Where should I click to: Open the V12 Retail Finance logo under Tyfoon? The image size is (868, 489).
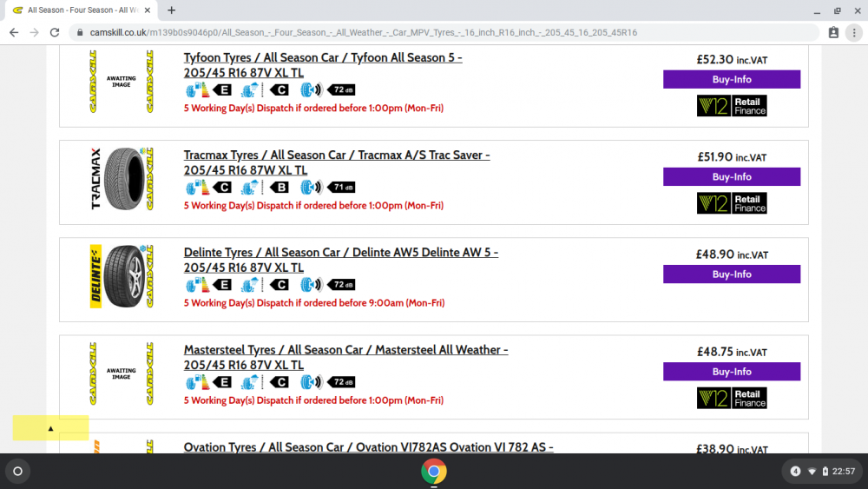[732, 105]
